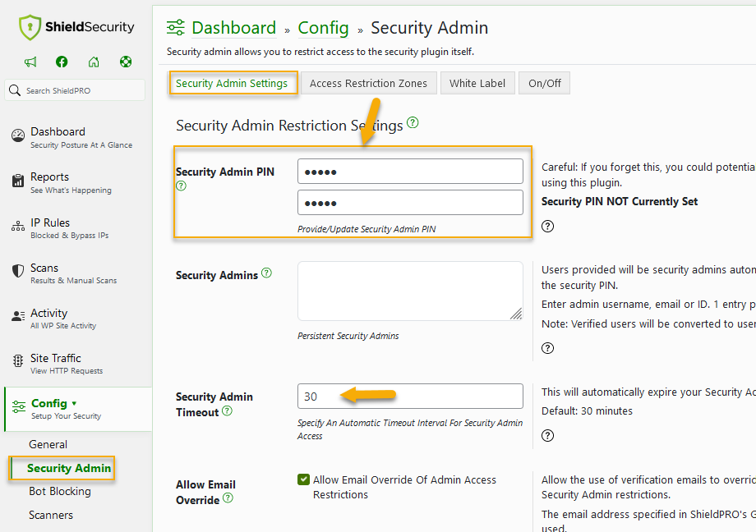The width and height of the screenshot is (756, 532).
Task: Click the Security Admins textarea
Action: 410,291
